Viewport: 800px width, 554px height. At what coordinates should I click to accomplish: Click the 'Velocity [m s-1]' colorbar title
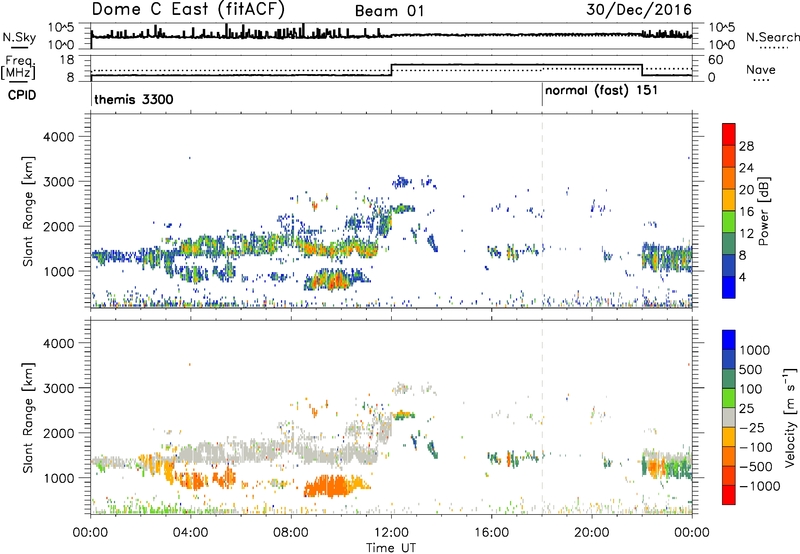[790, 417]
